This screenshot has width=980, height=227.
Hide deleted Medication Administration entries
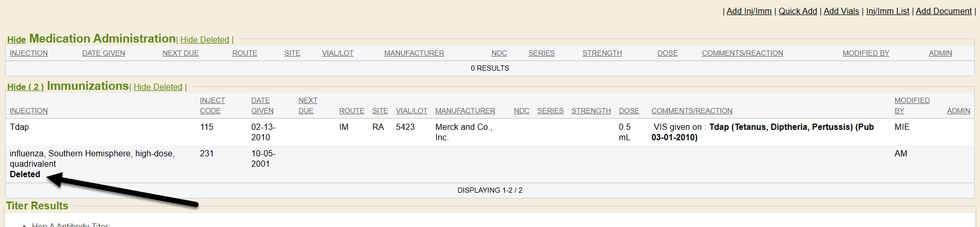pos(205,39)
